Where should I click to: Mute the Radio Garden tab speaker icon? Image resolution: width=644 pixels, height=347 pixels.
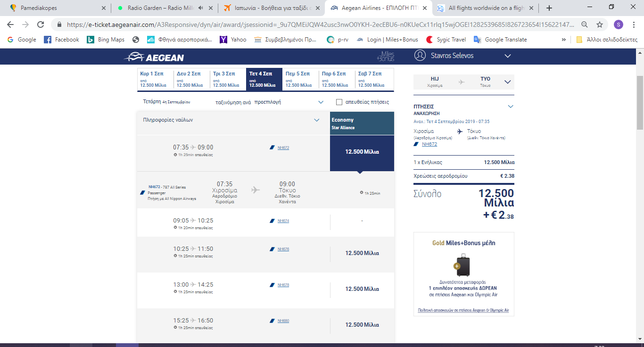point(201,8)
